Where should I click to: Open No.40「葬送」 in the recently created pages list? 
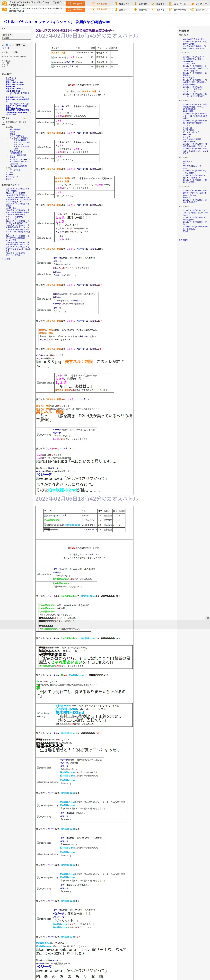11,240
